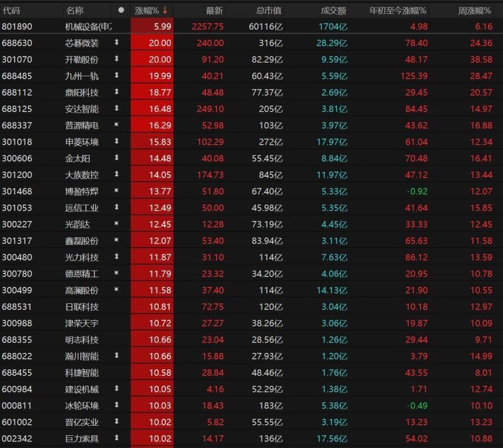Click year-to-date value -0.92
Image resolution: width=503 pixels, height=448 pixels.
pyautogui.click(x=417, y=191)
